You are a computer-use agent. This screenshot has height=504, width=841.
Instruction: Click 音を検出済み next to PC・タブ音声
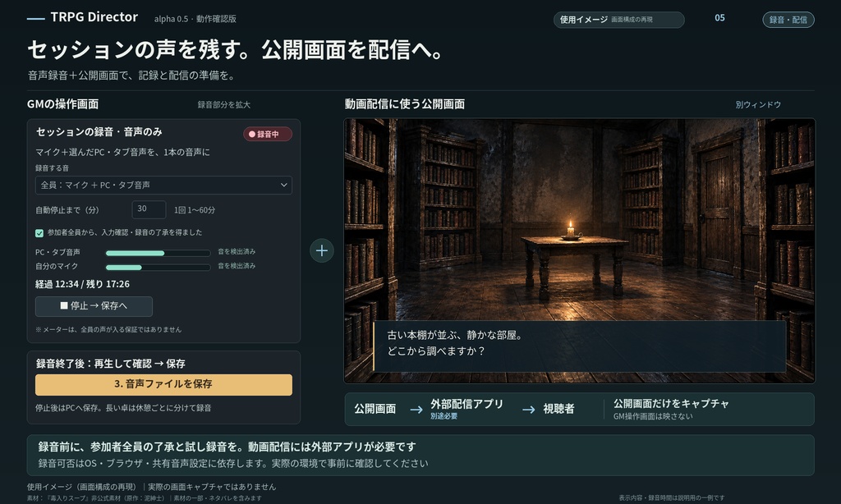pyautogui.click(x=237, y=251)
